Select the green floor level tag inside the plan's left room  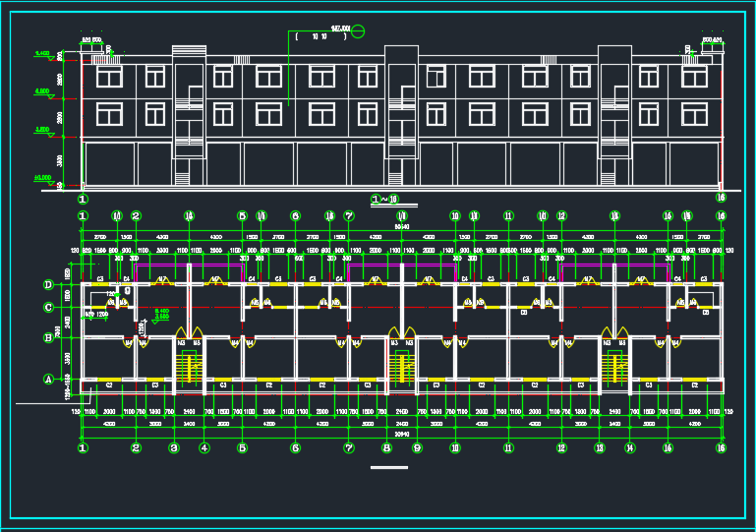[x=160, y=316]
